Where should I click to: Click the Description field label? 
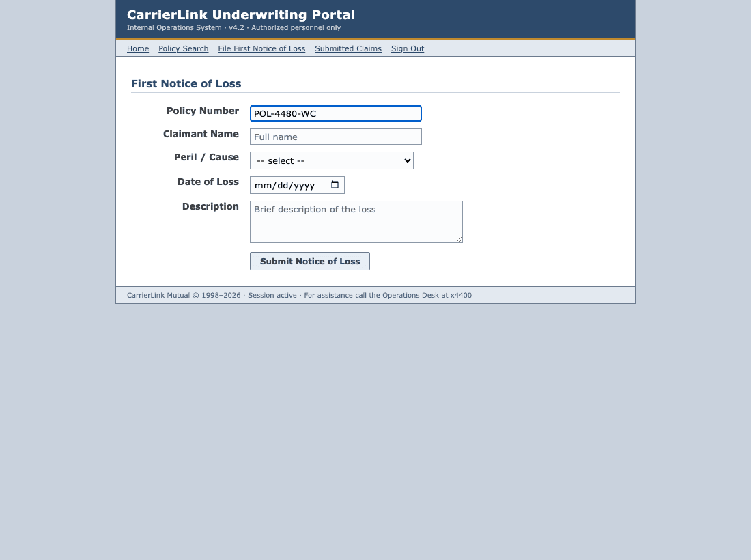210,206
